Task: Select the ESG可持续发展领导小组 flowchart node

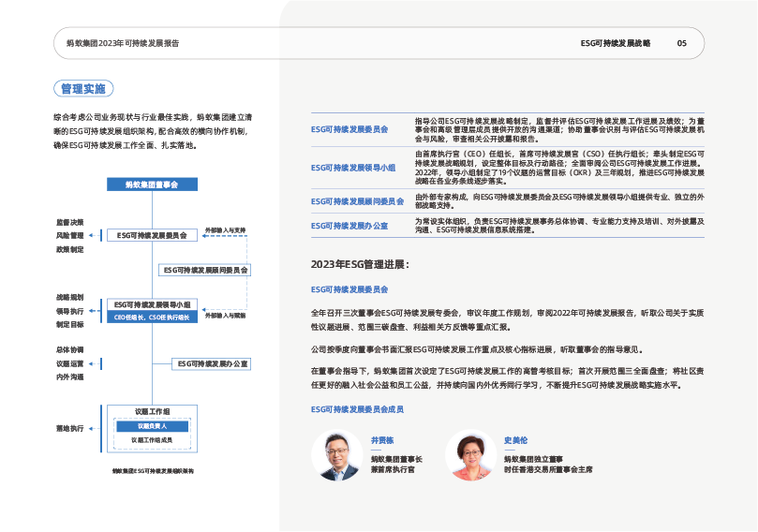Action: tap(152, 304)
